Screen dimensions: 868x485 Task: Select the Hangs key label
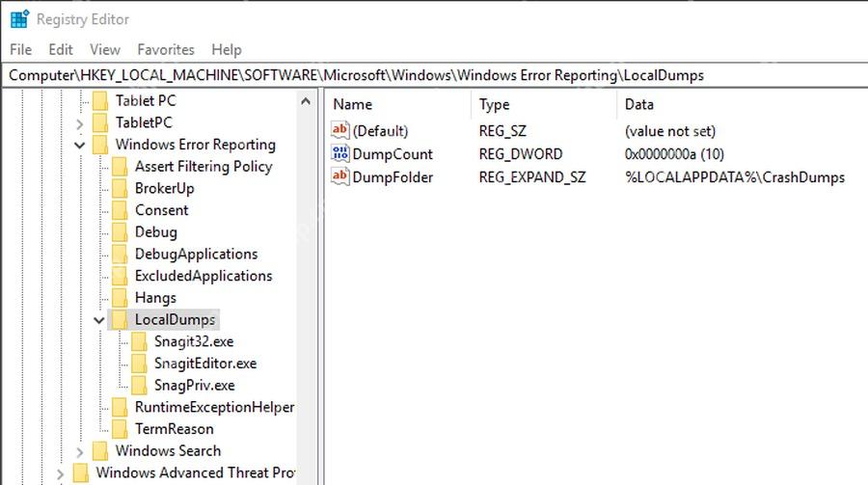coord(155,298)
